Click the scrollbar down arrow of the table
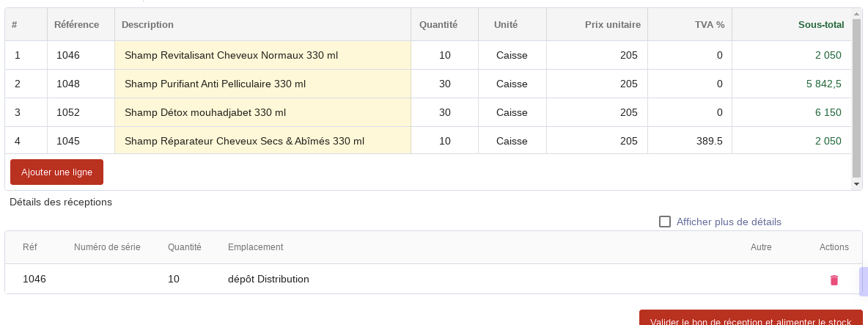The height and width of the screenshot is (325, 868). pos(856,184)
